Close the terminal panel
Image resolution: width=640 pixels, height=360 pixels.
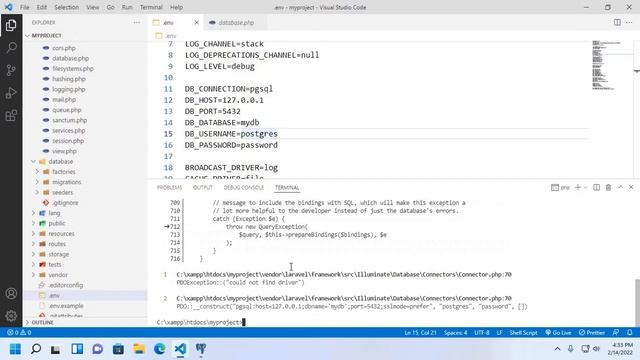click(x=631, y=187)
